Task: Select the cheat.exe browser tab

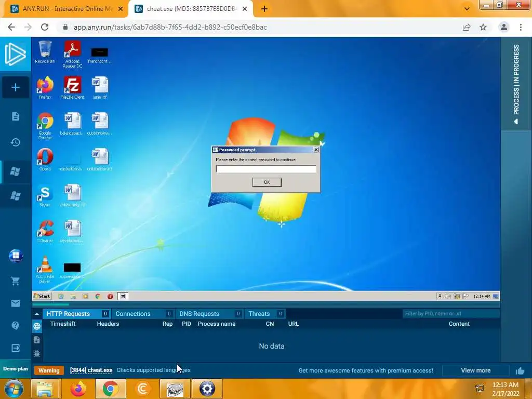Action: 190,9
